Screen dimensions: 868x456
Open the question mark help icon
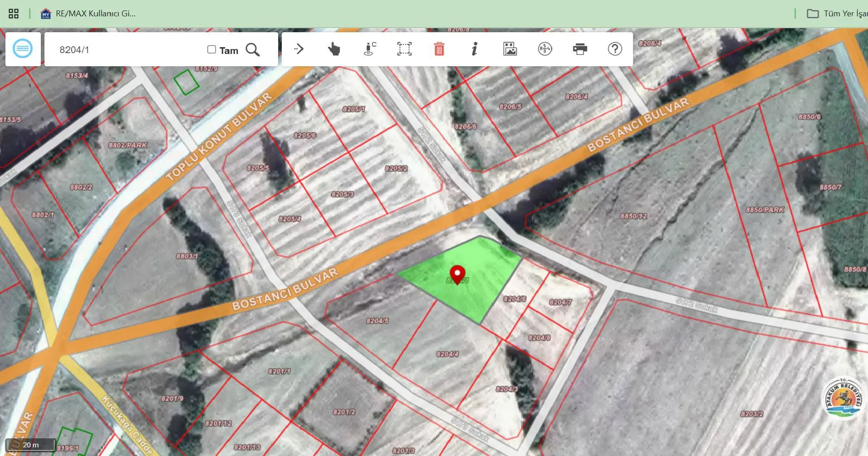point(615,49)
